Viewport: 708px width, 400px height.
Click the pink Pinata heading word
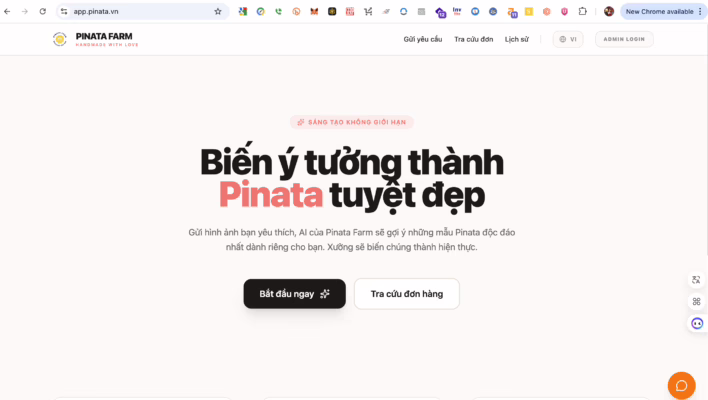point(271,194)
